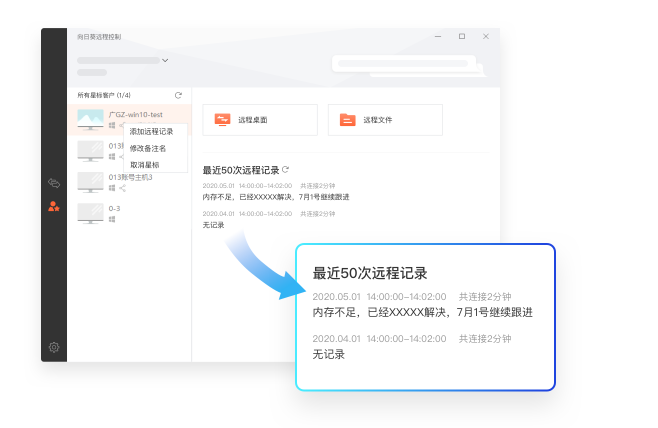Close the 向日葵远程控制 window
The image size is (658, 428).
point(486,37)
